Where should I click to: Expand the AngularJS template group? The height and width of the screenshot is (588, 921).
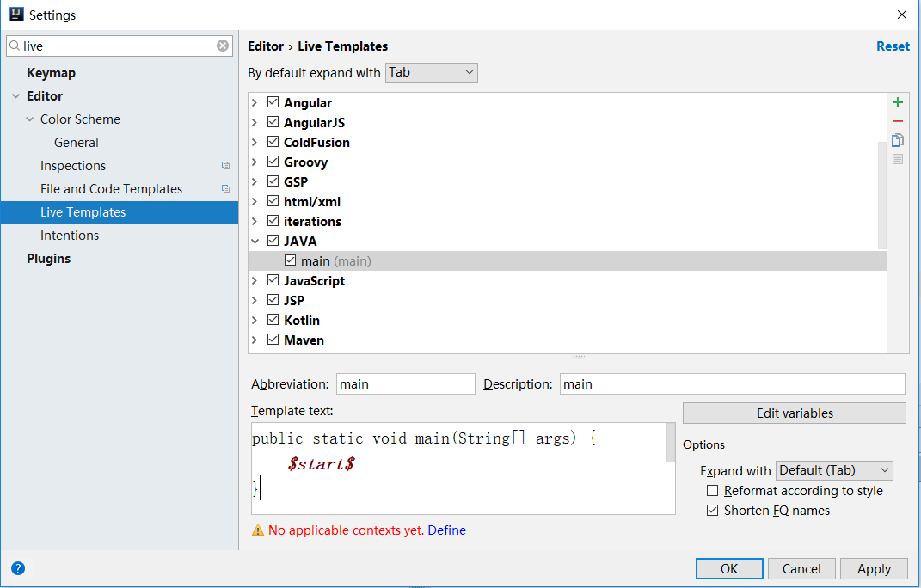[255, 122]
